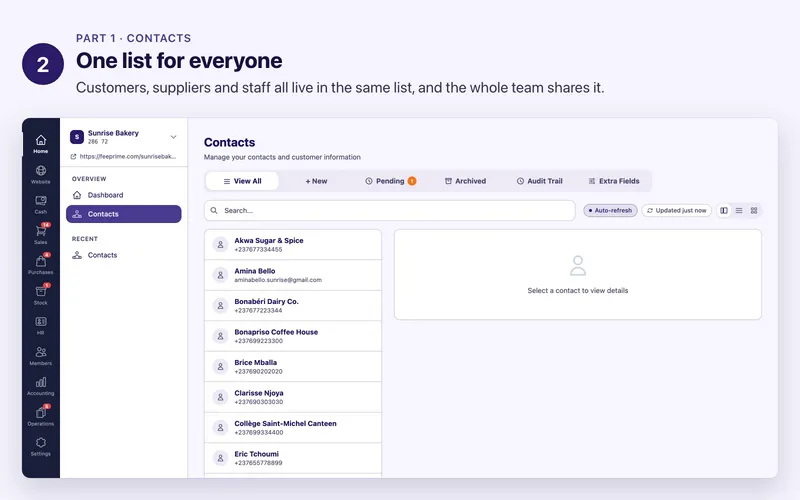Switch to split panel view icon

click(723, 211)
